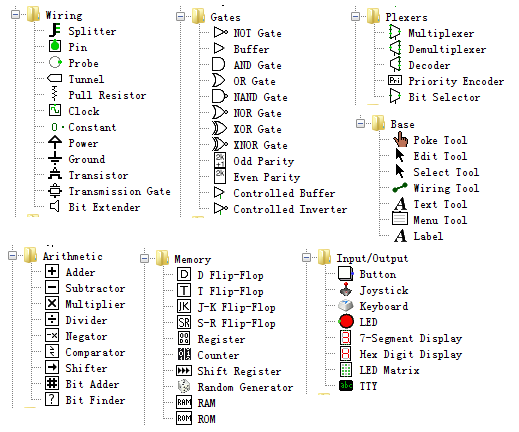Click the green Pin component icon
The width and height of the screenshot is (519, 432).
(x=55, y=46)
